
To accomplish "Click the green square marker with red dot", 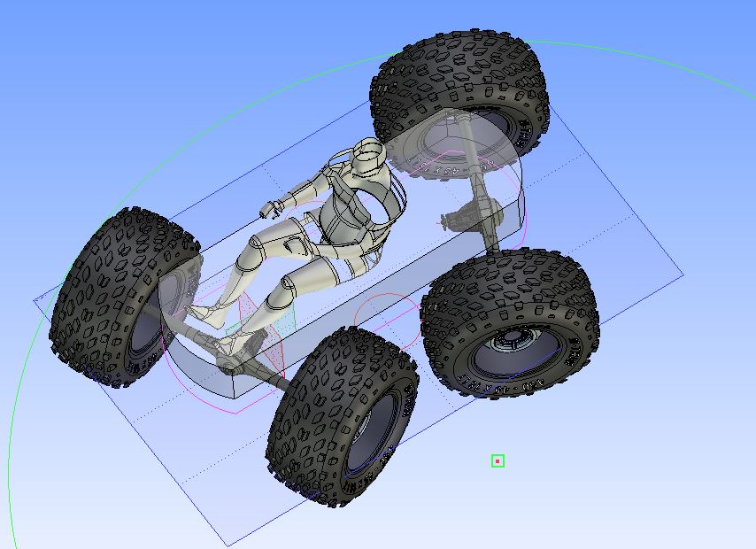I will (x=498, y=460).
